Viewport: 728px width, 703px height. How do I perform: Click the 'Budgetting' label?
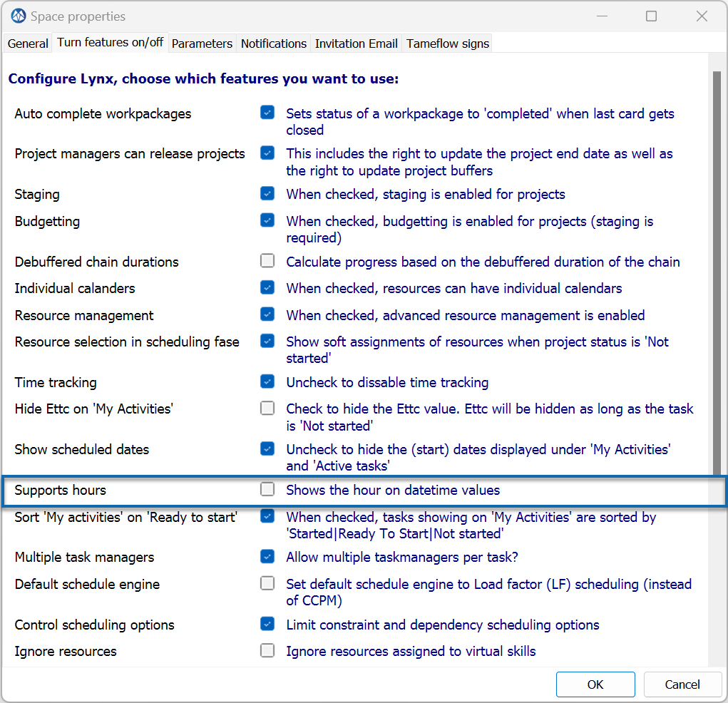pyautogui.click(x=47, y=222)
